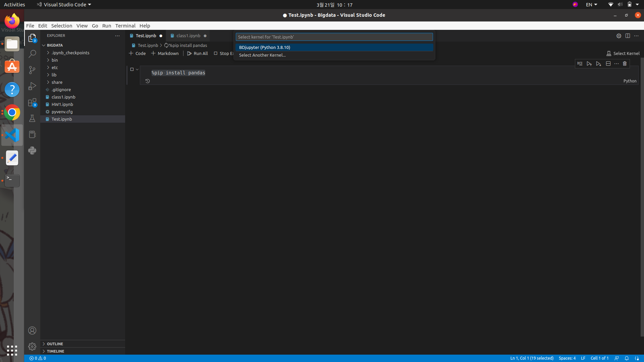
Task: Open the Python activity bar icon
Action: point(32,150)
